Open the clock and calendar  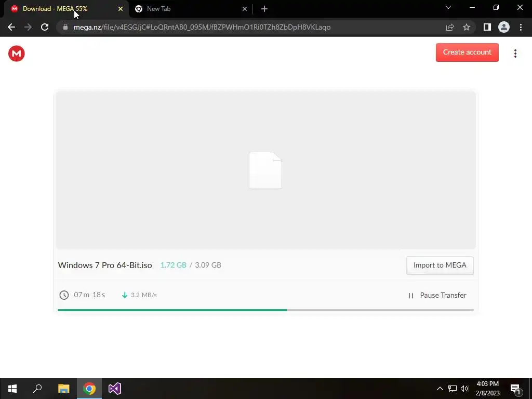click(487, 389)
